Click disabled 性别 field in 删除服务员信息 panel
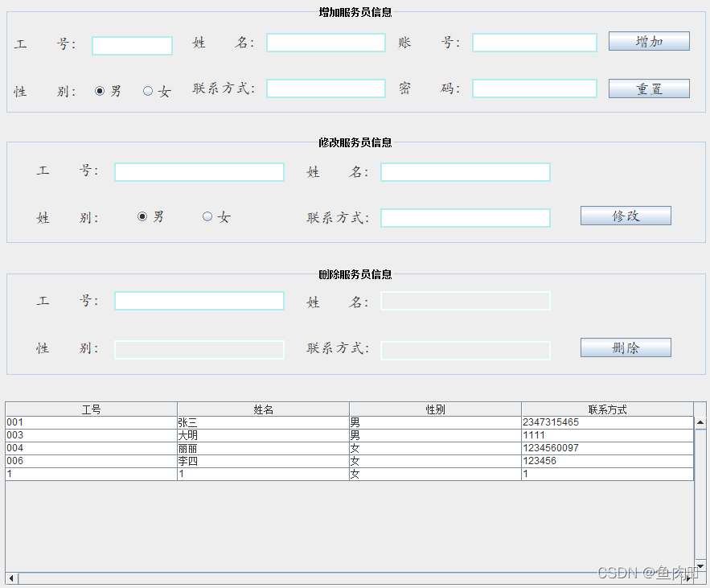This screenshot has width=710, height=588. click(199, 350)
